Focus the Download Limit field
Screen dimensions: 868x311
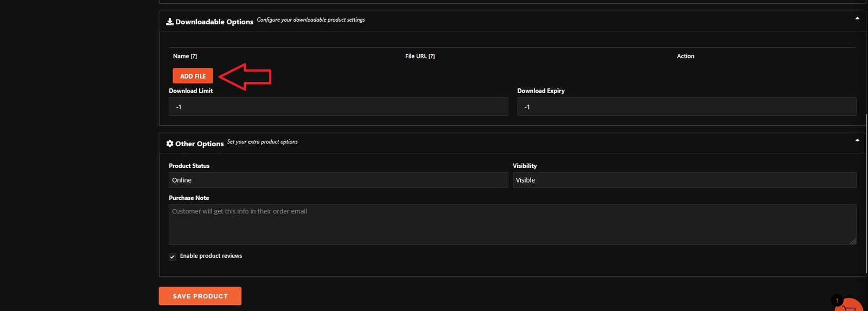point(338,107)
